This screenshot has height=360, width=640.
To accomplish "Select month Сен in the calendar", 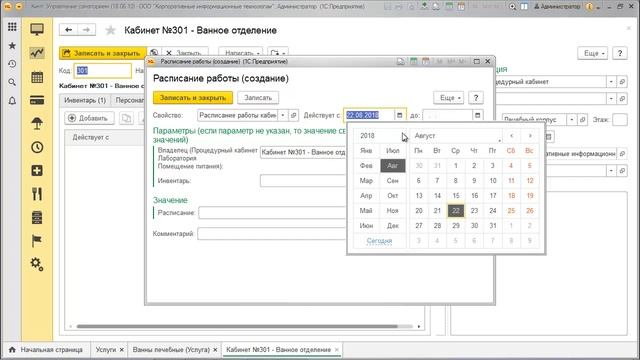I will [x=393, y=181].
